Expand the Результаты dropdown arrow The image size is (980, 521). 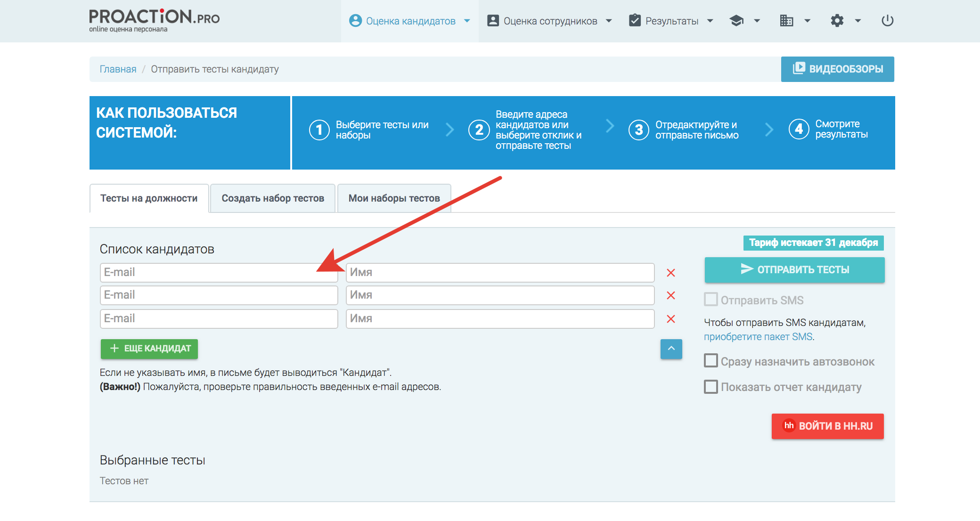pyautogui.click(x=710, y=21)
